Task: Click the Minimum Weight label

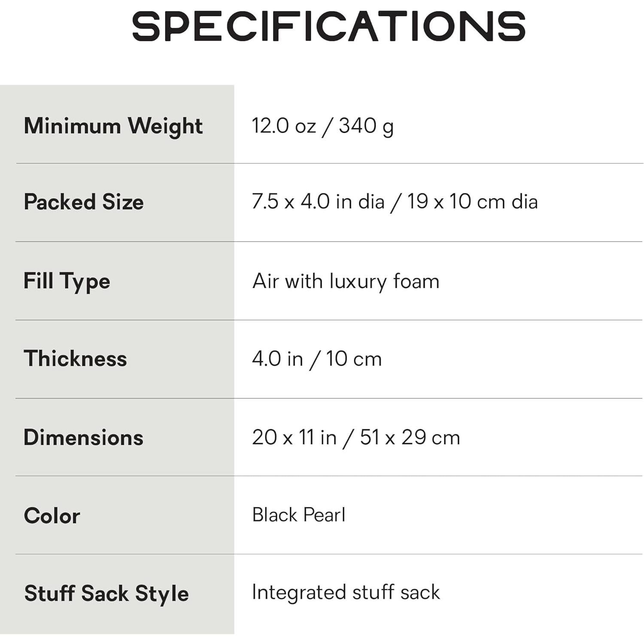Action: point(113,126)
